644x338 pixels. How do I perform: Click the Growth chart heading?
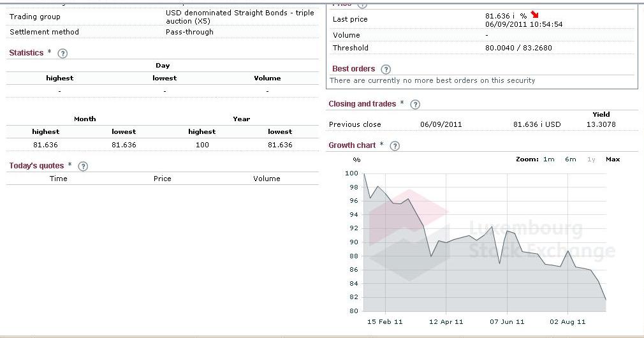(x=352, y=145)
